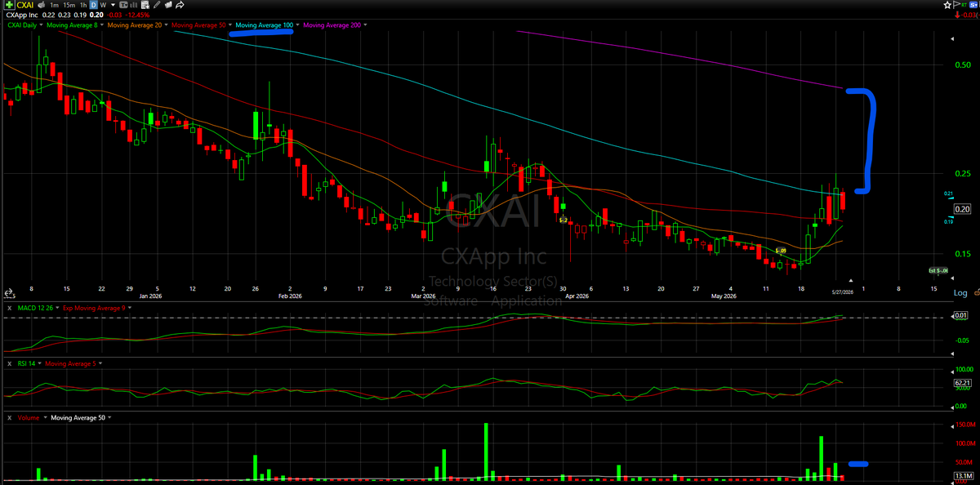Click the green RT real-time indicator

pyautogui.click(x=964, y=5)
